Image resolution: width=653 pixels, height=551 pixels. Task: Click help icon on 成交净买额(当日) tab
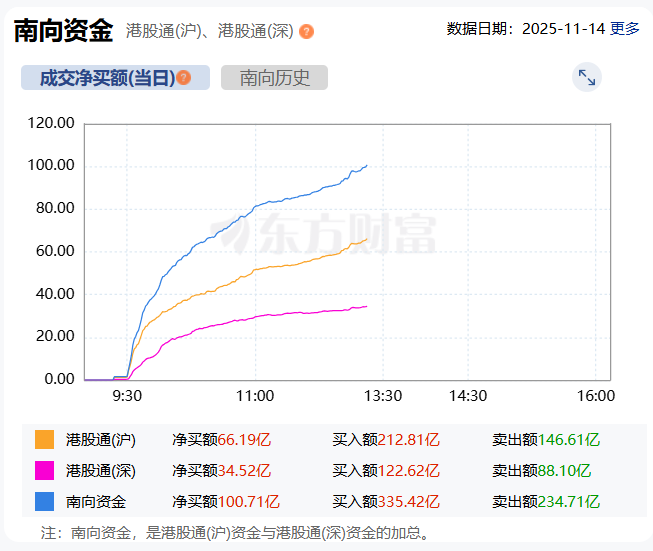[184, 77]
